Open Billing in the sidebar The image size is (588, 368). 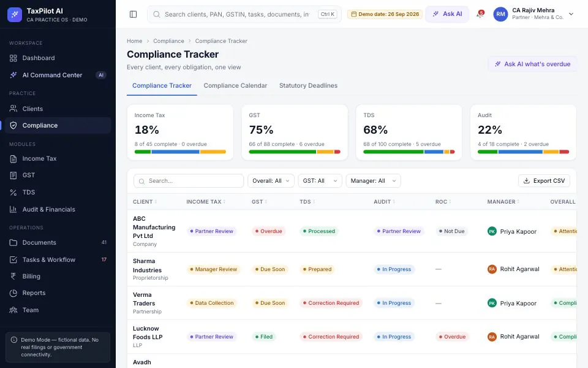(58, 277)
